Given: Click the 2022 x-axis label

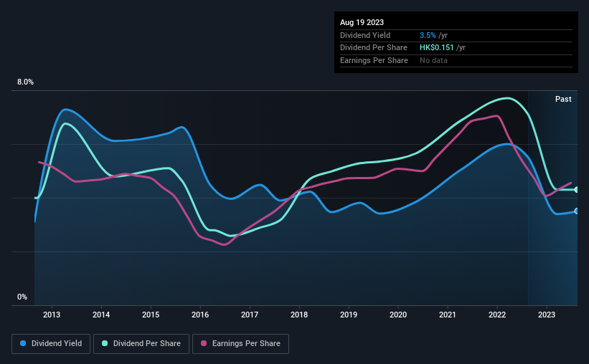Looking at the screenshot, I should (x=497, y=315).
